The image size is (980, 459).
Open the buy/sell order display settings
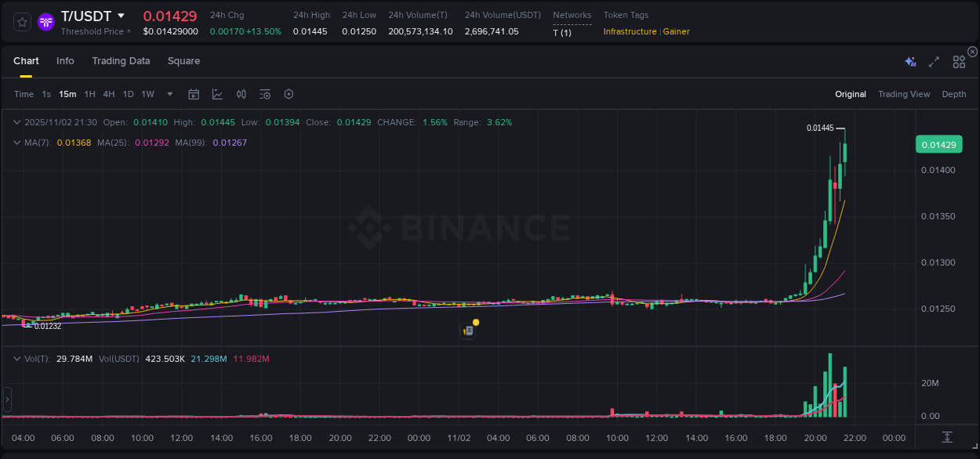(241, 94)
